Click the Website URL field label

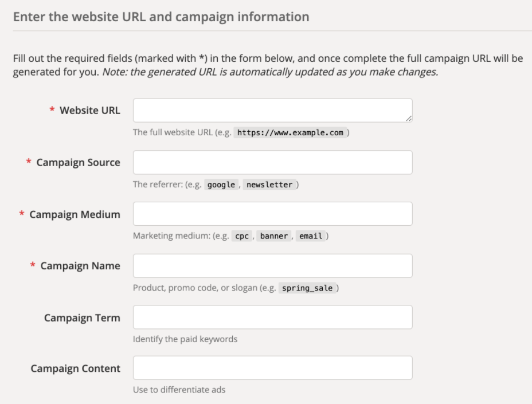(90, 111)
